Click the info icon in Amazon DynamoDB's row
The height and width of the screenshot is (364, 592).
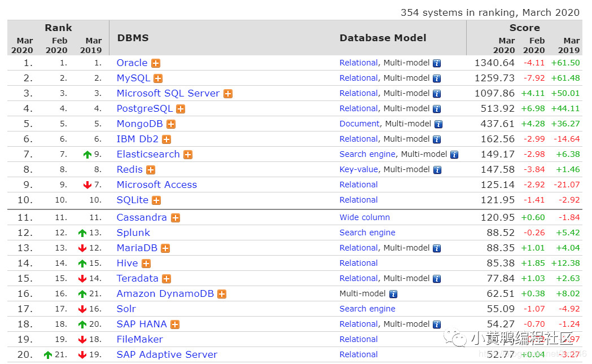pos(393,294)
